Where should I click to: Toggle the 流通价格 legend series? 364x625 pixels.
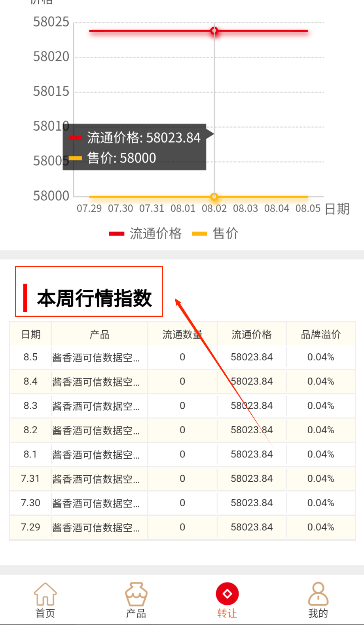146,234
